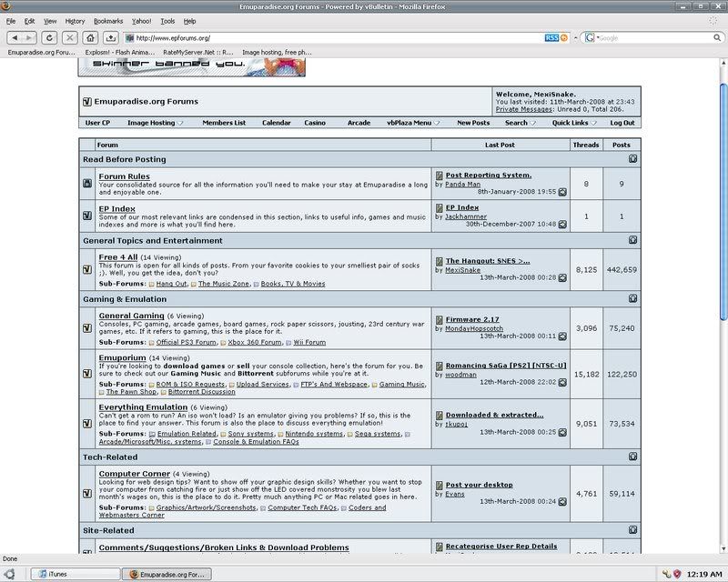Stop loading with the X toolbar icon
This screenshot has width=728, height=582.
70,37
